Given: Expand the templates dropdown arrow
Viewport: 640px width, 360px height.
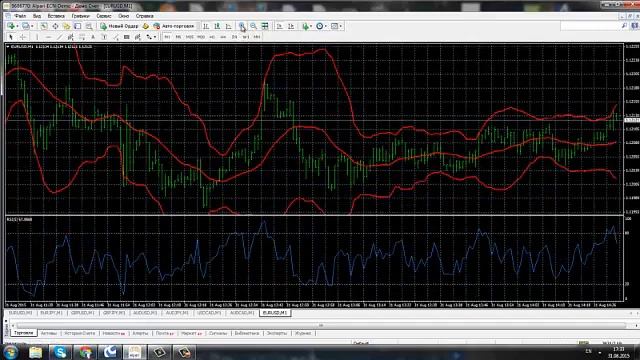Looking at the screenshot, I should tap(341, 26).
